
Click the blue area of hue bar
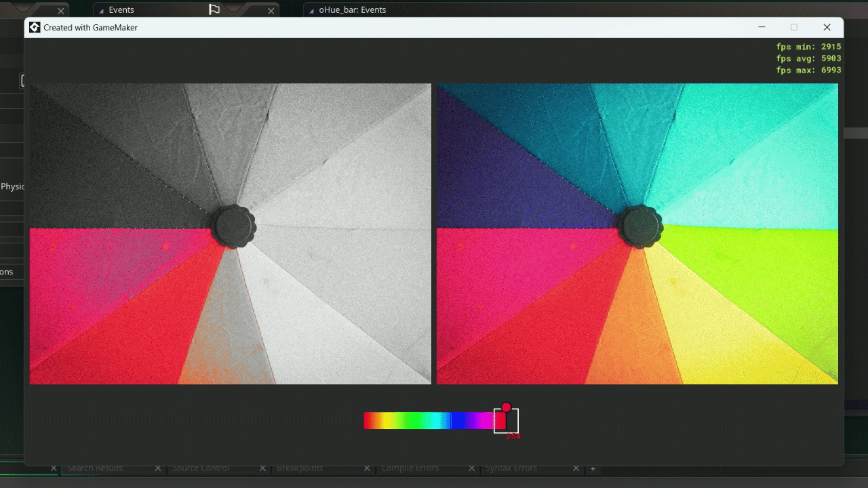click(x=460, y=421)
